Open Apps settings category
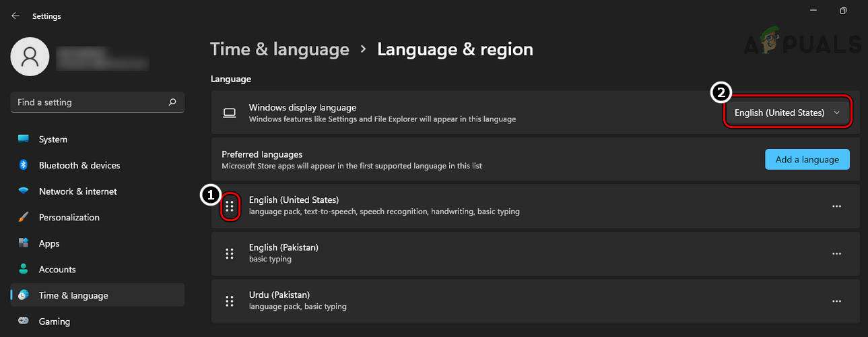 tap(49, 243)
